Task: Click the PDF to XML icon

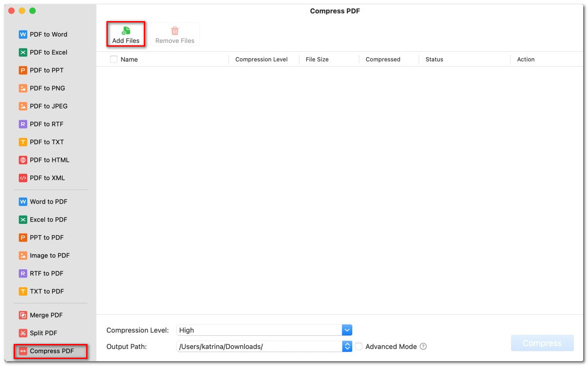Action: pos(23,178)
